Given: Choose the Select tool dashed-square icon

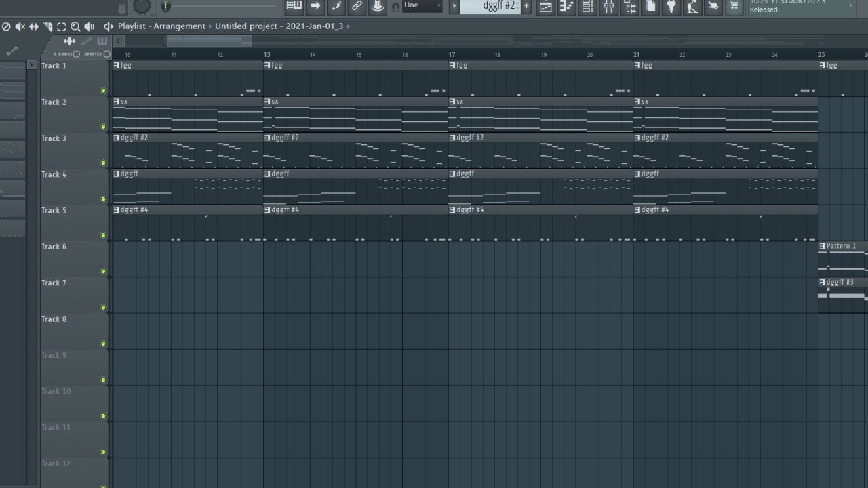Looking at the screenshot, I should tap(62, 26).
